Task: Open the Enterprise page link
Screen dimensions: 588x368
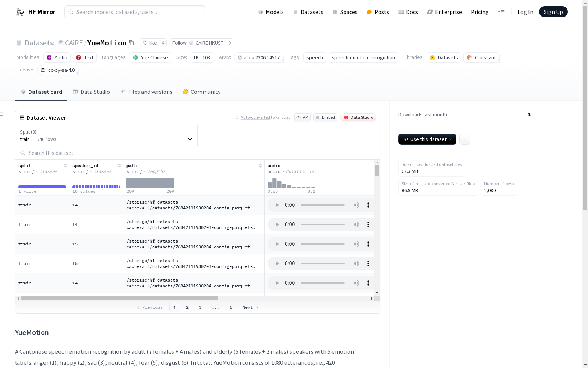Action: 444,12
